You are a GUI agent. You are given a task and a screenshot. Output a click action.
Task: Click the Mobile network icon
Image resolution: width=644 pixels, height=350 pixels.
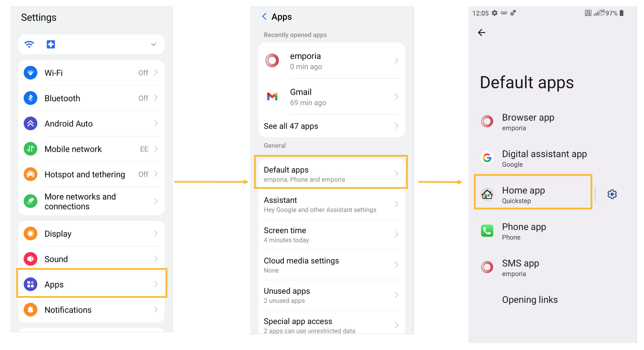tap(30, 149)
